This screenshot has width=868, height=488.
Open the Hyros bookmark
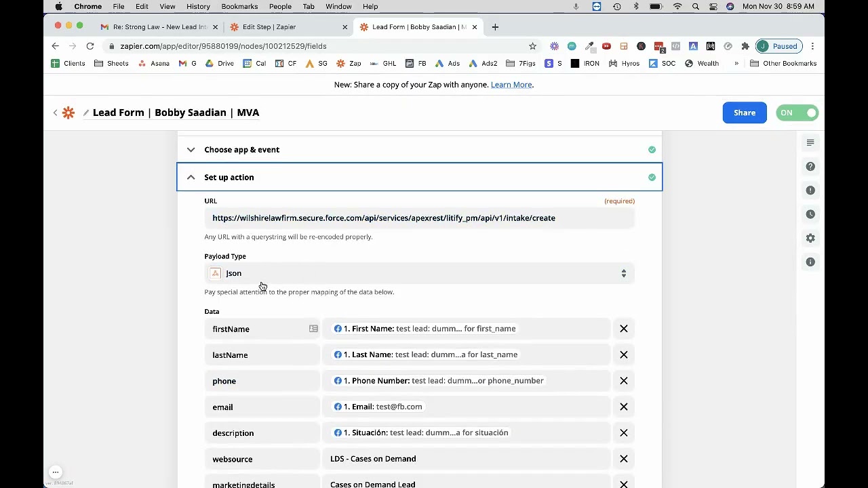[x=624, y=64]
